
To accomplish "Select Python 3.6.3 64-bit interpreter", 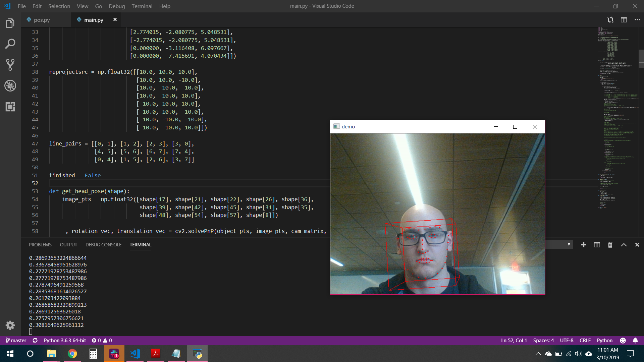I will (x=65, y=340).
